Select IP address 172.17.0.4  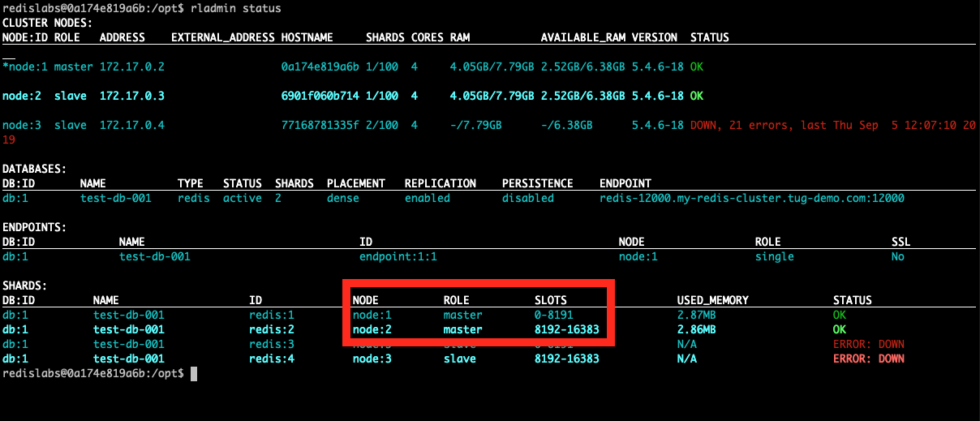tap(132, 125)
